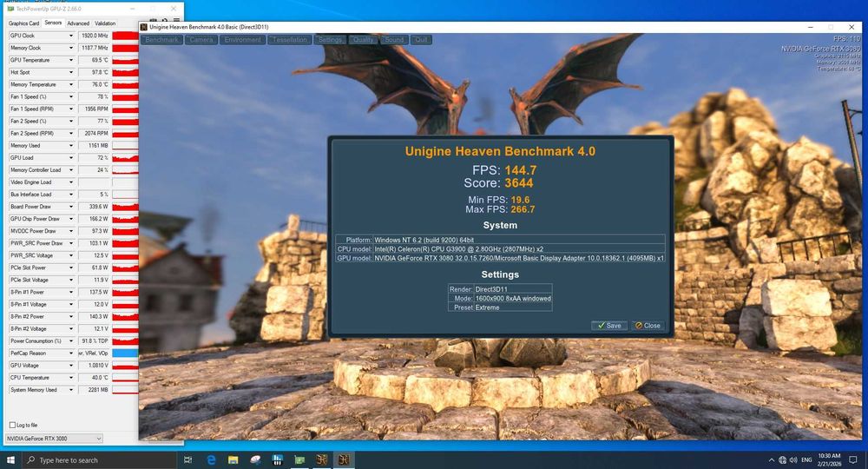The width and height of the screenshot is (868, 469).
Task: Save the benchmark results
Action: tap(609, 326)
